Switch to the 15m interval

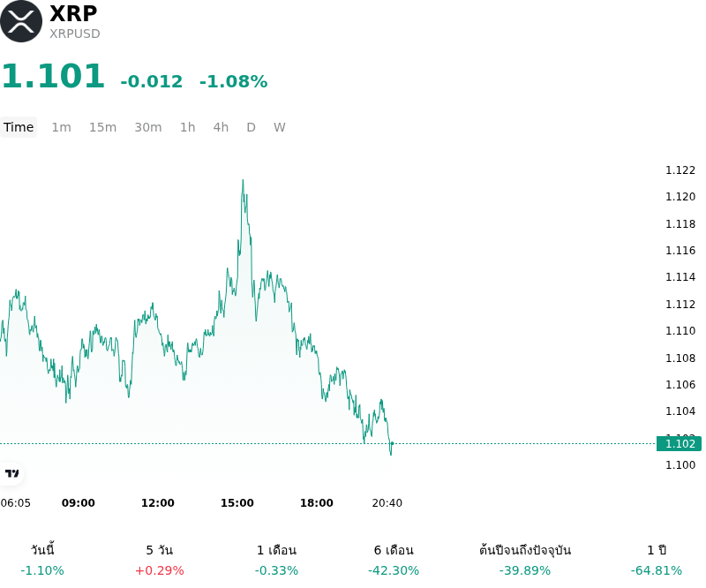click(x=102, y=127)
